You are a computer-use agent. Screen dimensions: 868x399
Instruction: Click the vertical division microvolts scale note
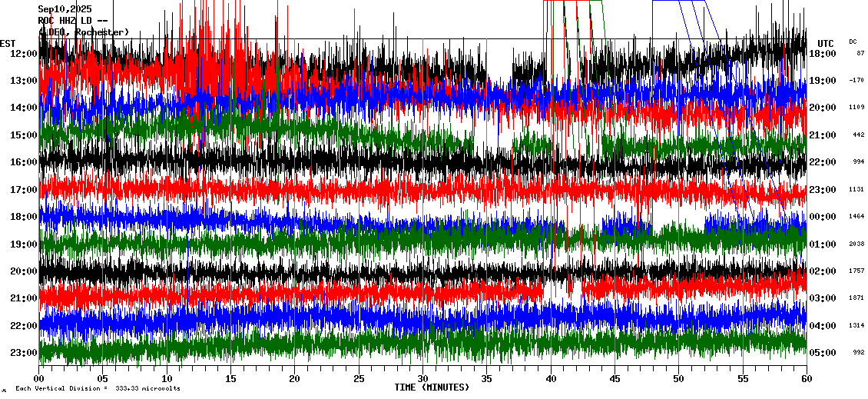point(97,389)
